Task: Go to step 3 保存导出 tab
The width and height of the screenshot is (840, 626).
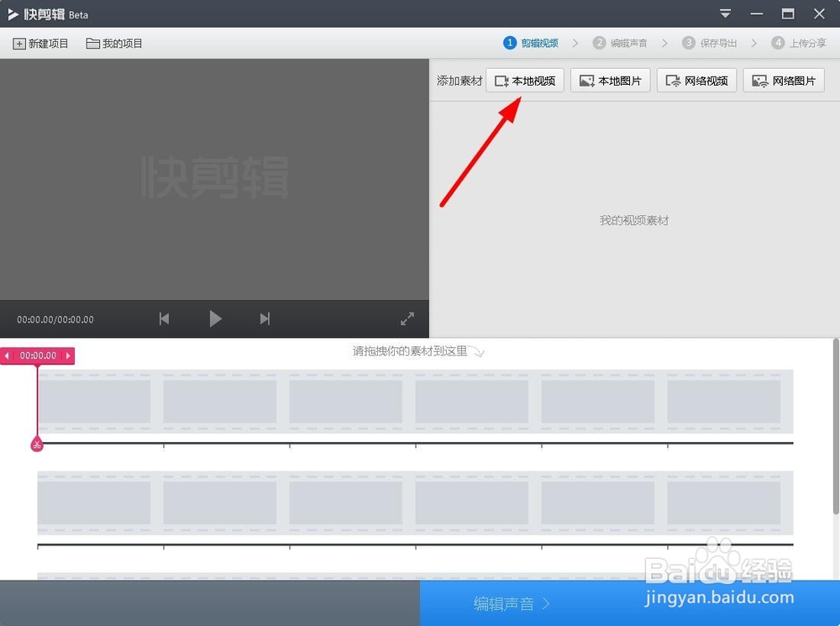Action: (x=709, y=43)
